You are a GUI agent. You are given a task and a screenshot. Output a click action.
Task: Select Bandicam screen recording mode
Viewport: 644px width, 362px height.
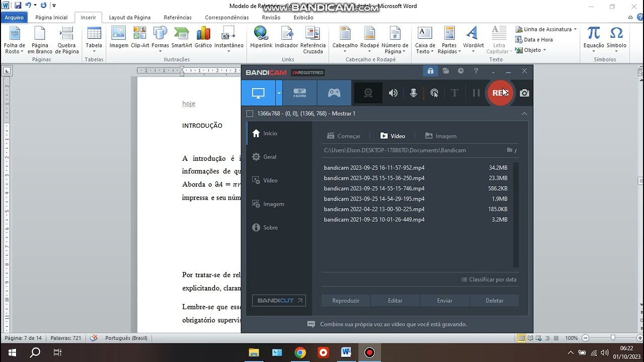(x=258, y=93)
